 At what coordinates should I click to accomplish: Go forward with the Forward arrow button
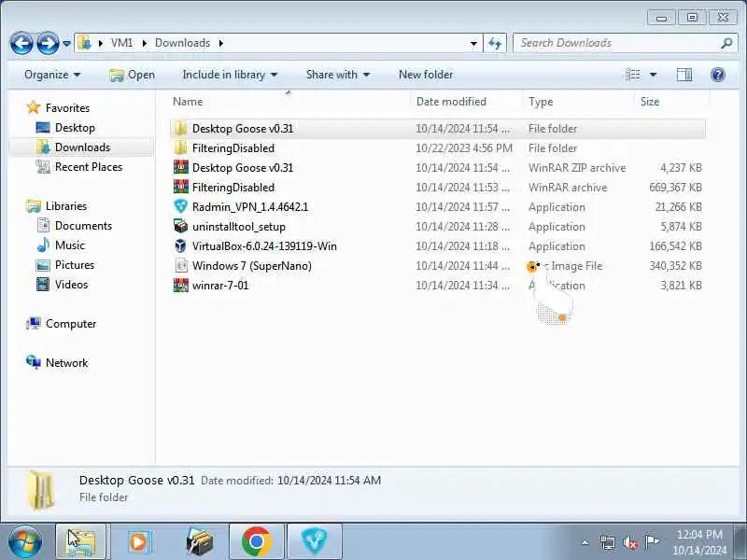coord(49,43)
